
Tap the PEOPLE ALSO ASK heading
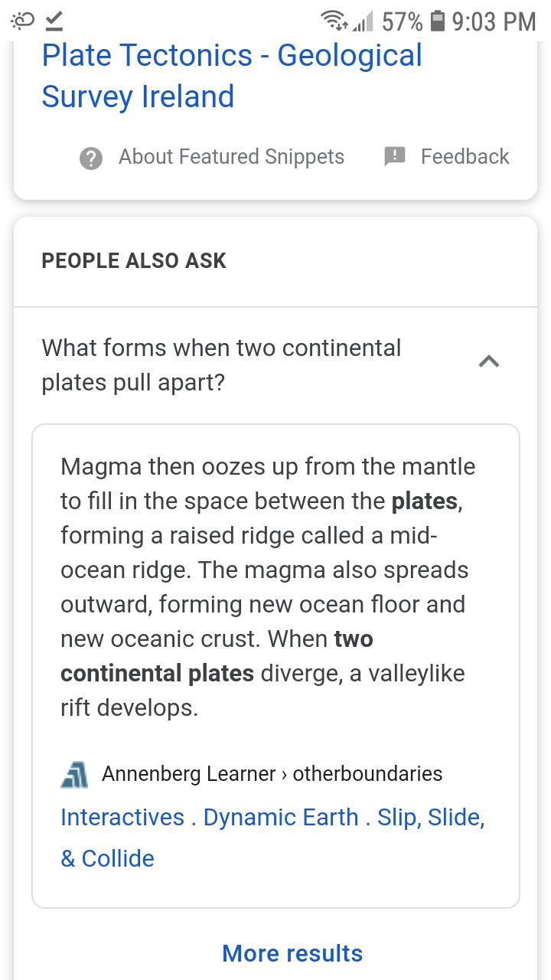[x=134, y=261]
